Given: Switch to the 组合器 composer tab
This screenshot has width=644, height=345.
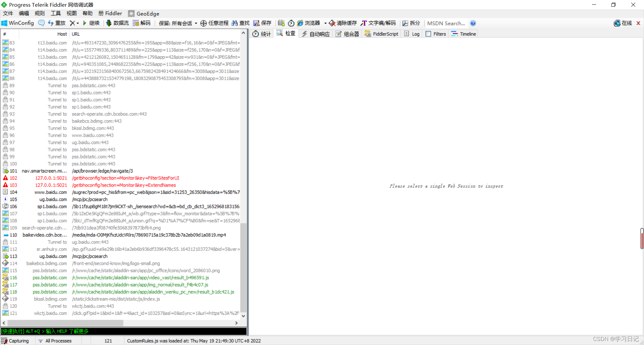Looking at the screenshot, I should [x=347, y=34].
